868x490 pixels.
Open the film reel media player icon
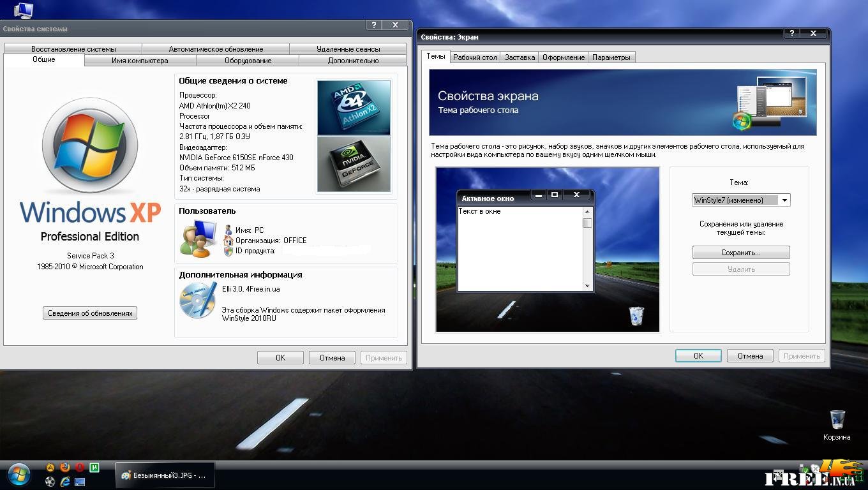pyautogui.click(x=50, y=482)
